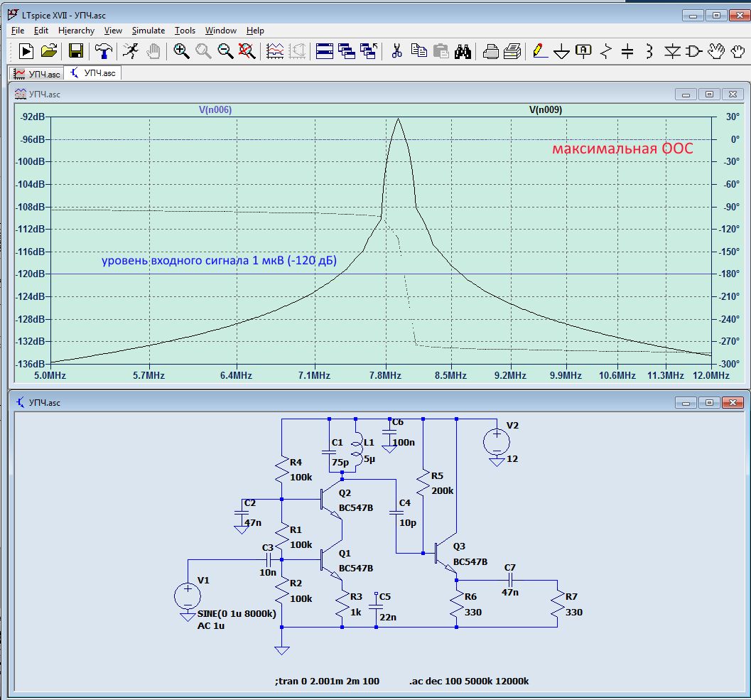751x700 pixels.
Task: Click the Close All Windows icon
Action: point(368,50)
